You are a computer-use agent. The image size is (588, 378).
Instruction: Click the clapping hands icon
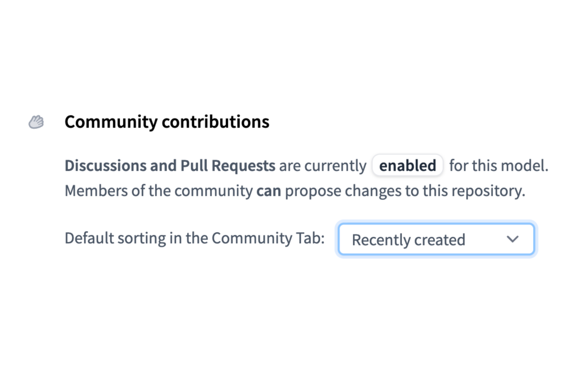coord(36,122)
